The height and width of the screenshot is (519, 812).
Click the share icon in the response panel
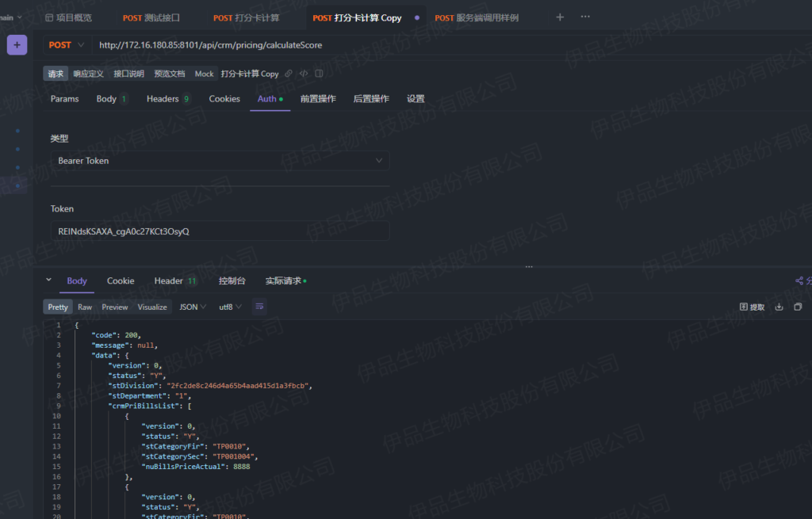[x=799, y=280]
